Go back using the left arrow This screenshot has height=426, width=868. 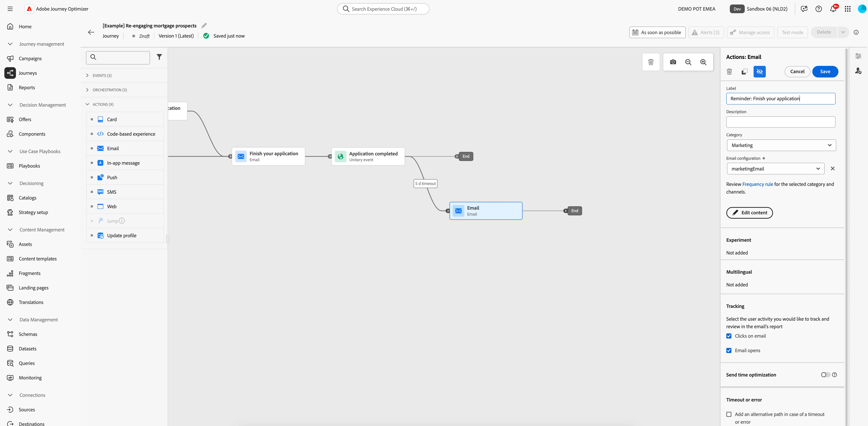click(x=91, y=32)
